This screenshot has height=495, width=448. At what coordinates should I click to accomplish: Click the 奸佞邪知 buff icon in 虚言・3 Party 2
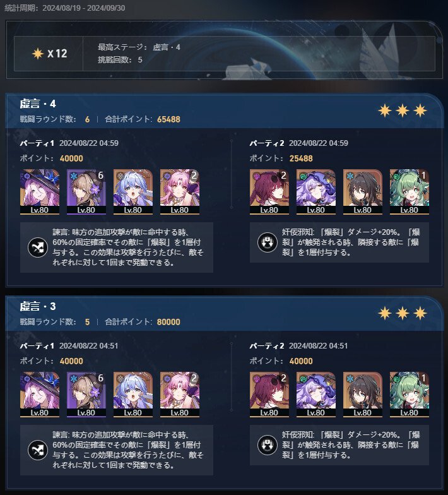point(268,445)
